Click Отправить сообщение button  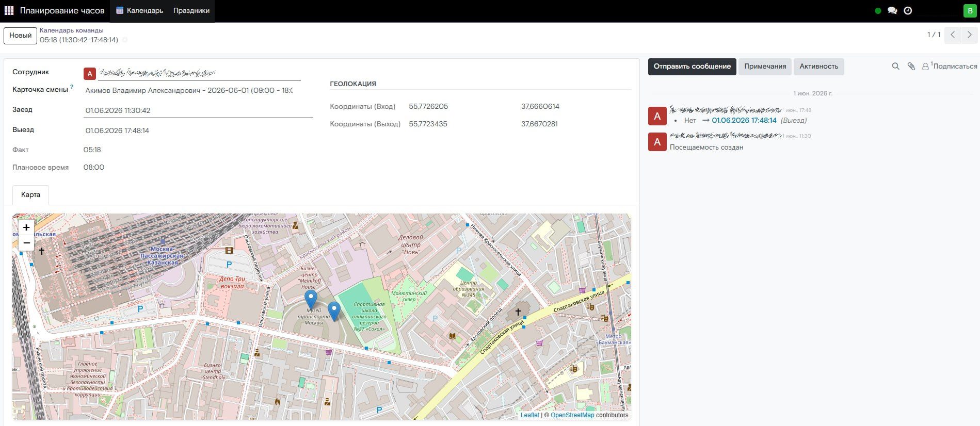[x=692, y=67]
